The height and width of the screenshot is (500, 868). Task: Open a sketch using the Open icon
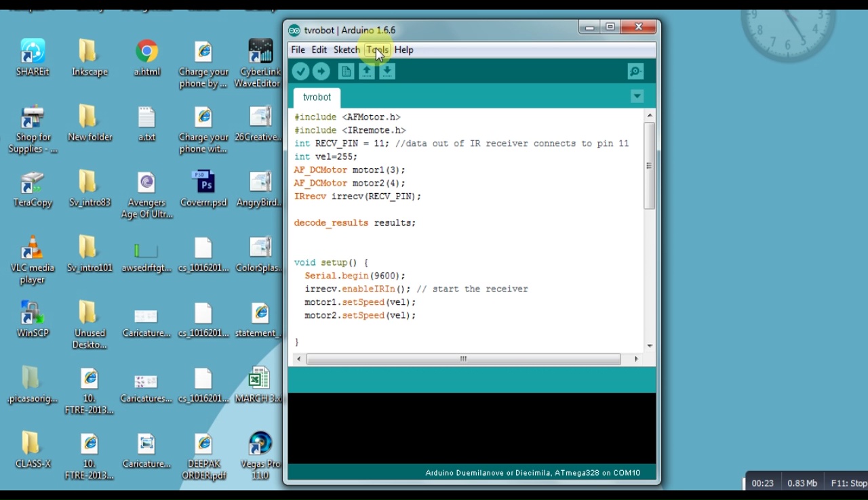click(x=366, y=71)
